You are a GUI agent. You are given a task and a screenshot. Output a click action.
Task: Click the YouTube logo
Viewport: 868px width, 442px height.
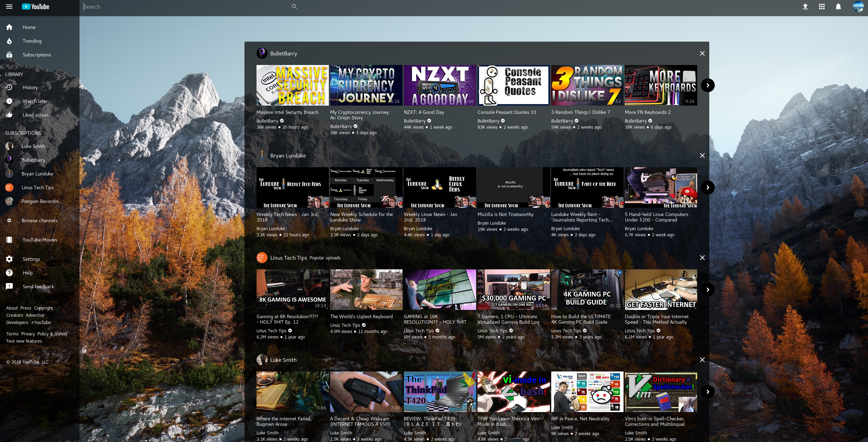(x=35, y=7)
